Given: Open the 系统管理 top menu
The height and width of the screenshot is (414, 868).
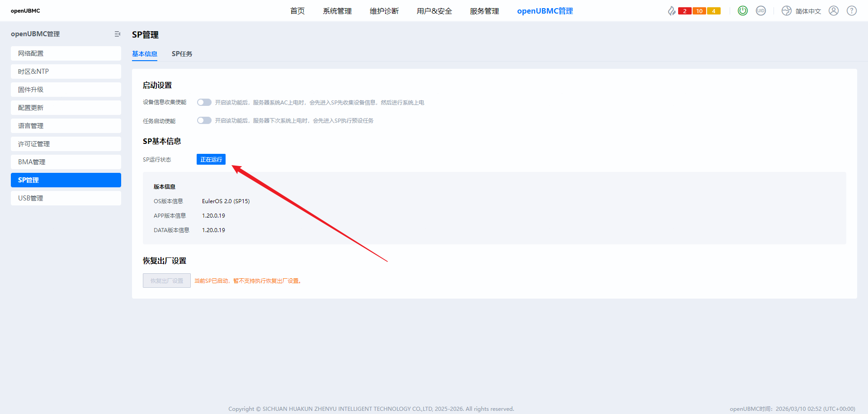Looking at the screenshot, I should click(337, 11).
